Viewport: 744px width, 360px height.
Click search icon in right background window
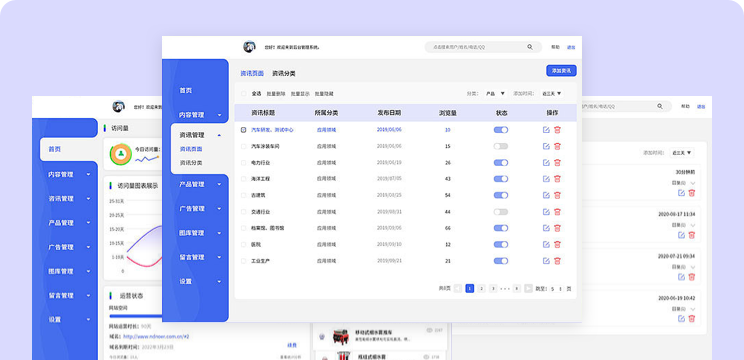pyautogui.click(x=660, y=106)
